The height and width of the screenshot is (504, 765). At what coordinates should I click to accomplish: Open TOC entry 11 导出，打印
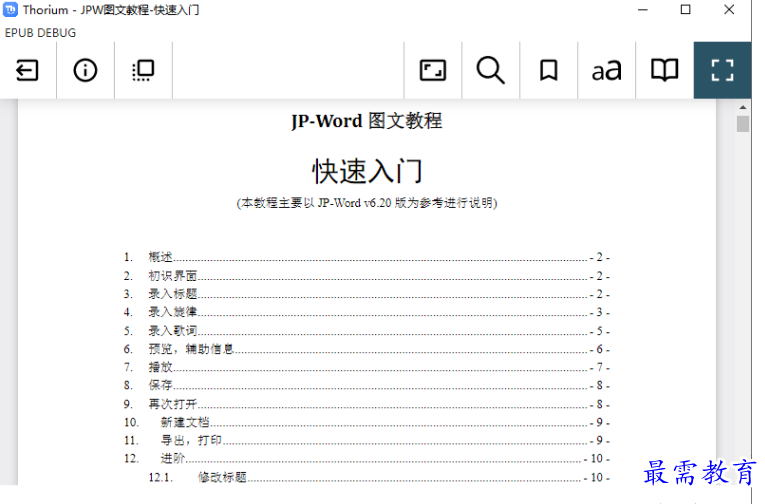coord(366,440)
